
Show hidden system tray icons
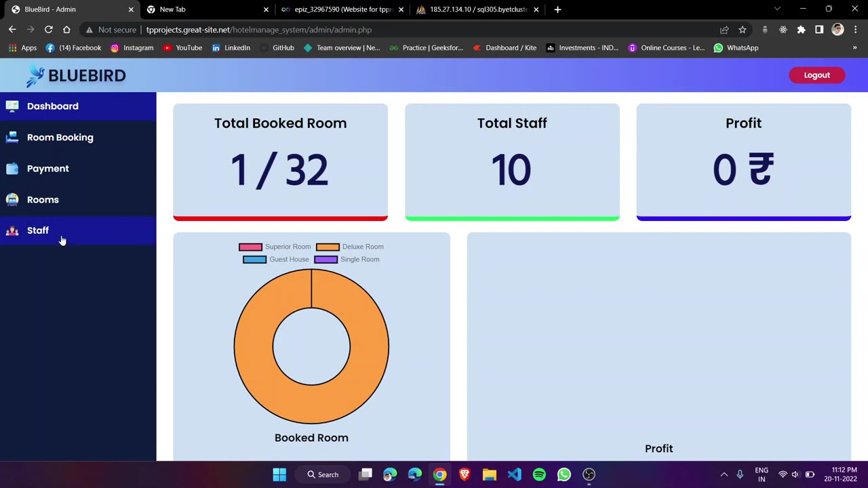click(x=724, y=474)
